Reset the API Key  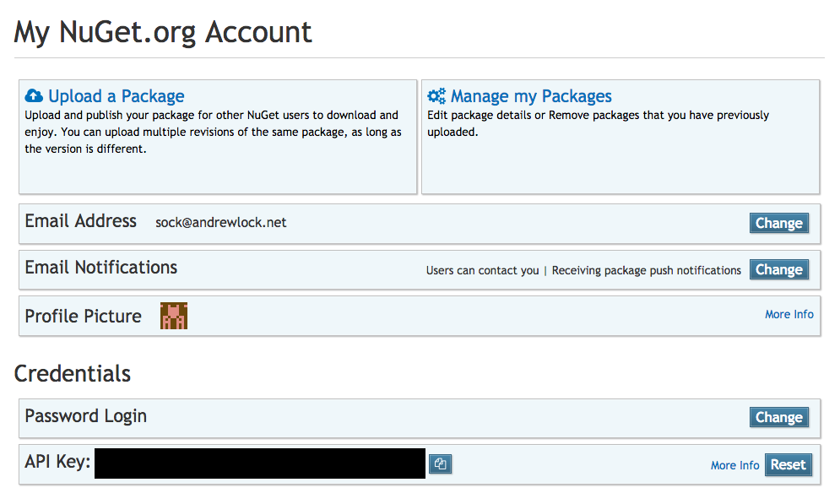788,464
